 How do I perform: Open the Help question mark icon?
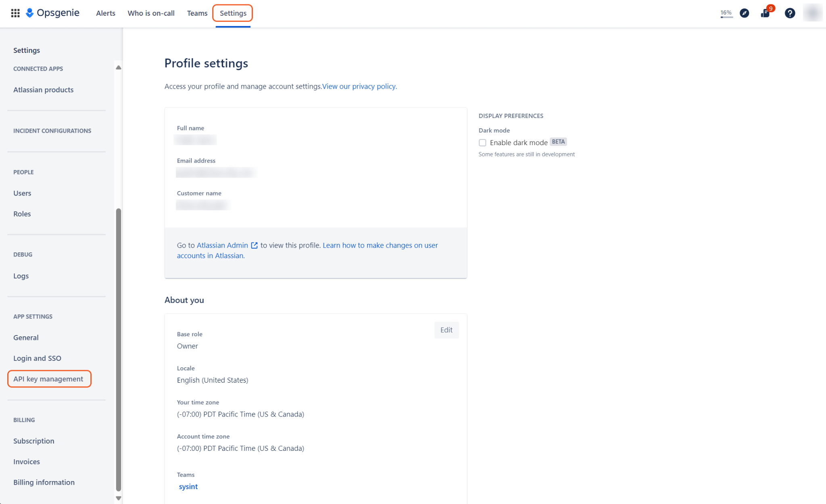tap(790, 13)
